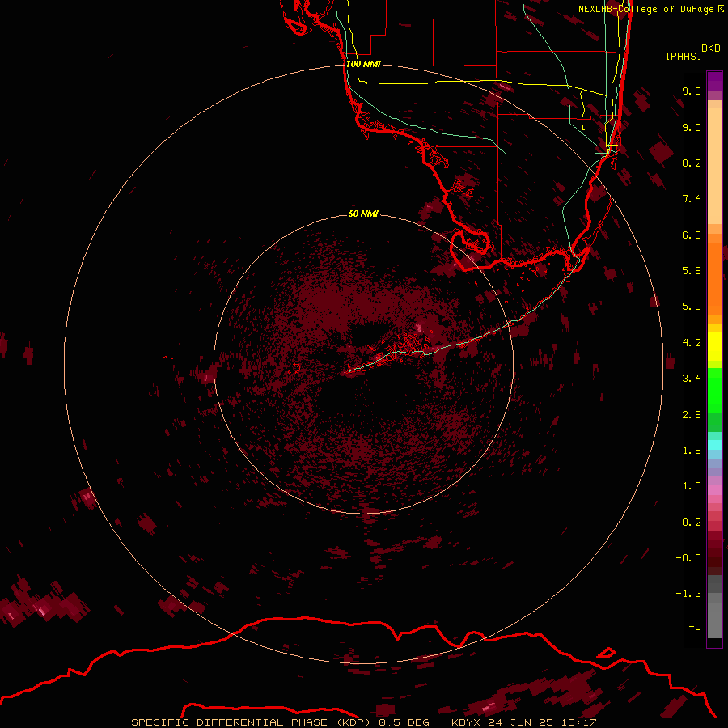Click the 9.8 value on the color scale

click(x=692, y=91)
